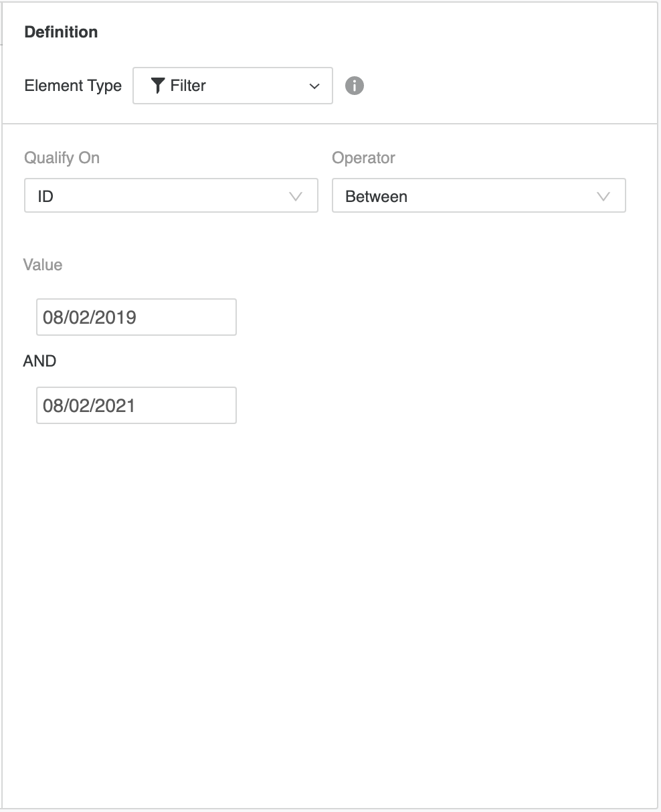This screenshot has width=661, height=812.
Task: Click the Operator label
Action: (363, 158)
